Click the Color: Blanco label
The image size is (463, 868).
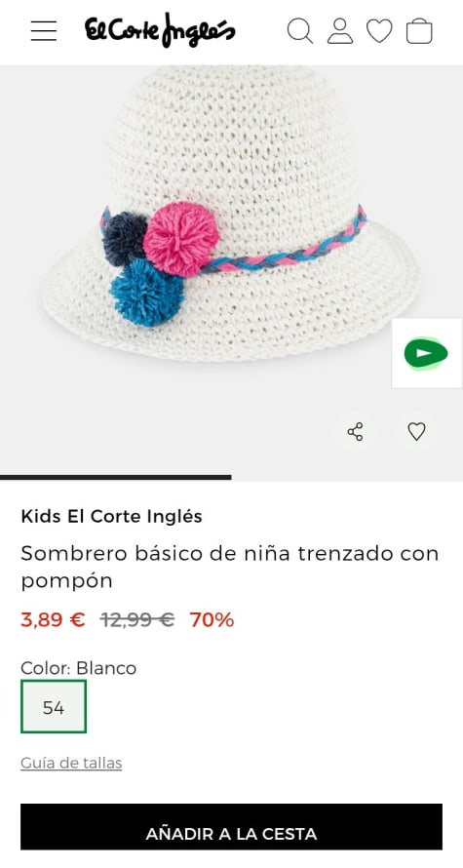tap(79, 668)
